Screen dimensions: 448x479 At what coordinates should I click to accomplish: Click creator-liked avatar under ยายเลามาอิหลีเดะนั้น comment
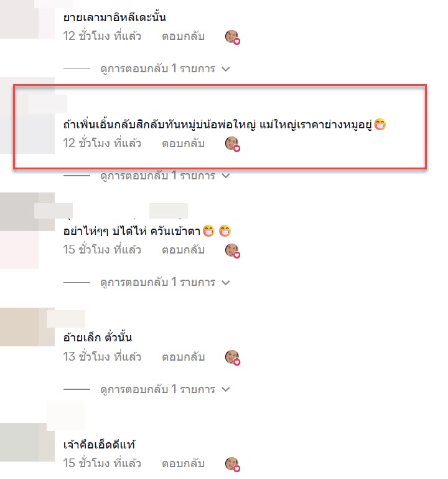233,37
